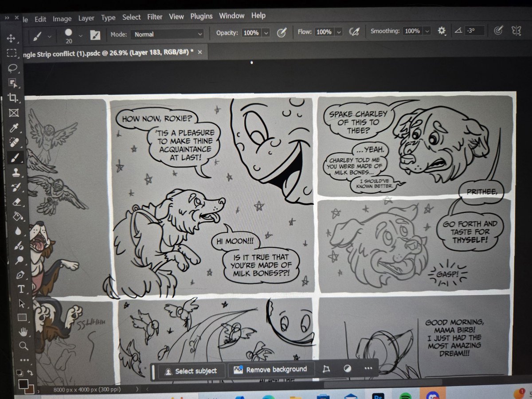Select the Move tool

click(x=12, y=38)
